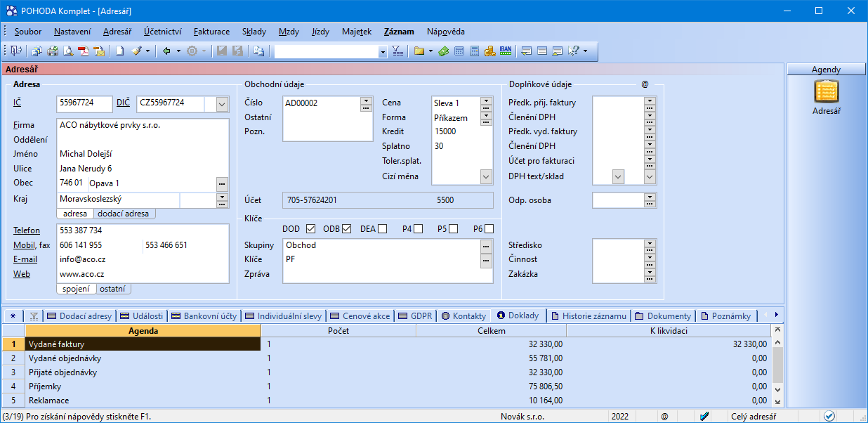Click the @ symbol above supplementary data

point(645,84)
